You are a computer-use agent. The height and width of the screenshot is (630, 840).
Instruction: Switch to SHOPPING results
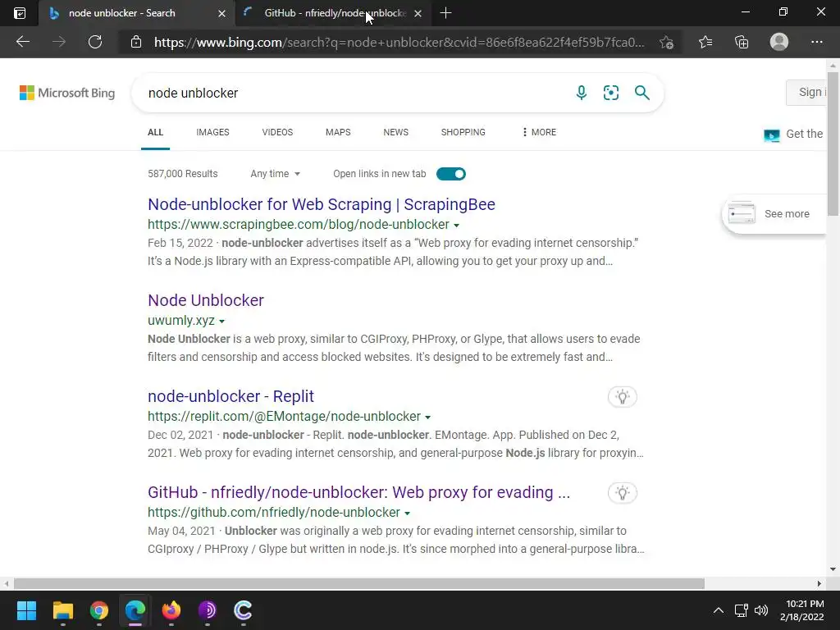[x=463, y=132]
